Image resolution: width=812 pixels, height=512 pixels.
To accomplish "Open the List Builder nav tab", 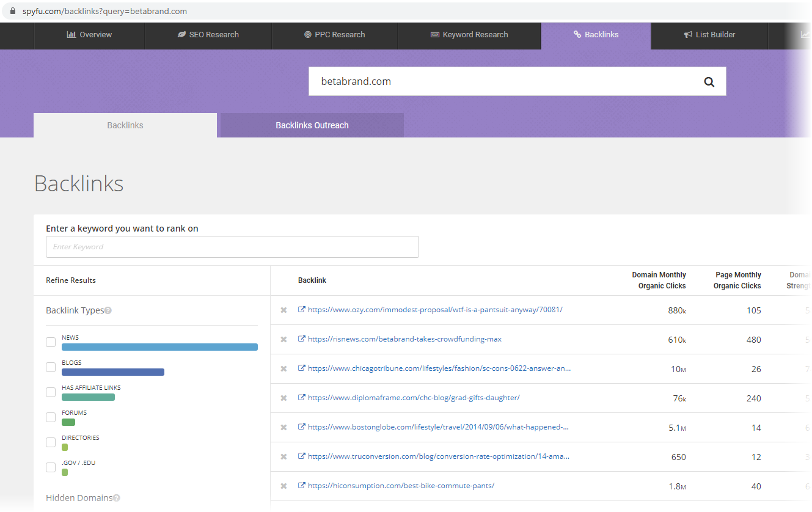I will pyautogui.click(x=709, y=35).
